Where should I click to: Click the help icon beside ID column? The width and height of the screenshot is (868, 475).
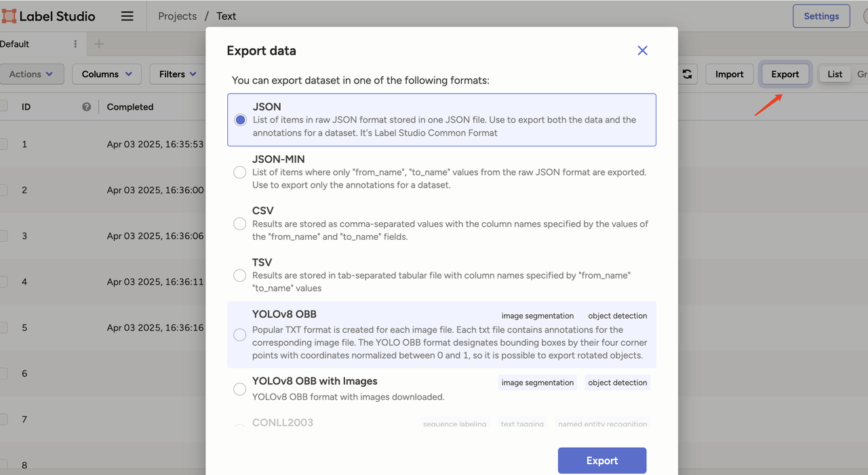click(x=86, y=107)
